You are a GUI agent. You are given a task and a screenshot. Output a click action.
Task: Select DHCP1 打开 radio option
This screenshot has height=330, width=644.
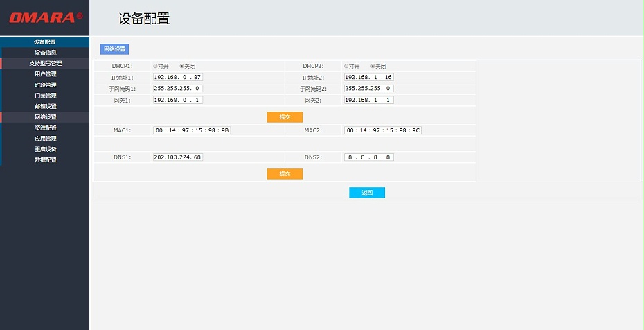click(155, 66)
